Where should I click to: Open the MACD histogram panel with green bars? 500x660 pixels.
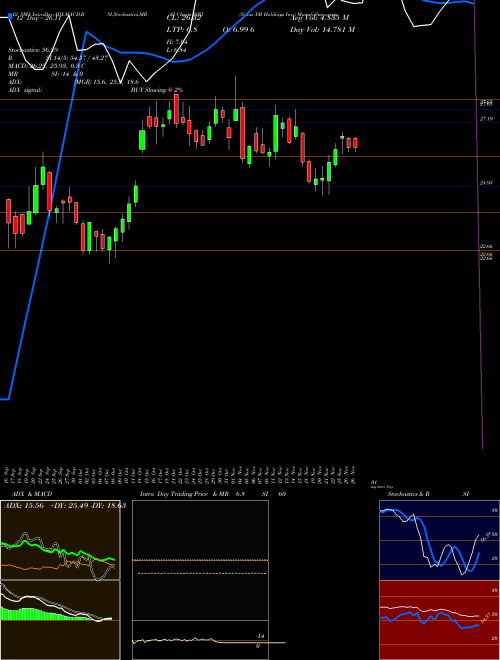[x=60, y=620]
